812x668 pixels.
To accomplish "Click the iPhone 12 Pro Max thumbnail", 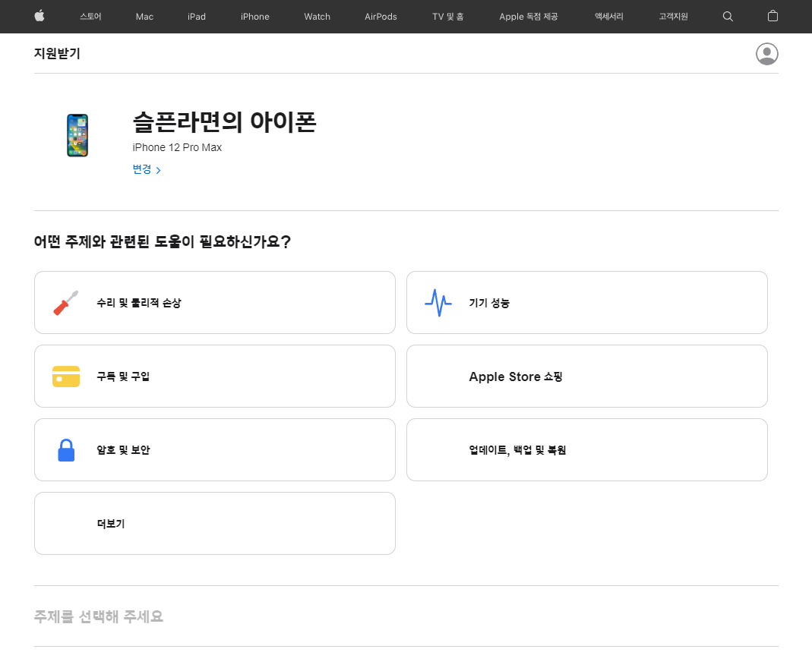I will tap(77, 135).
